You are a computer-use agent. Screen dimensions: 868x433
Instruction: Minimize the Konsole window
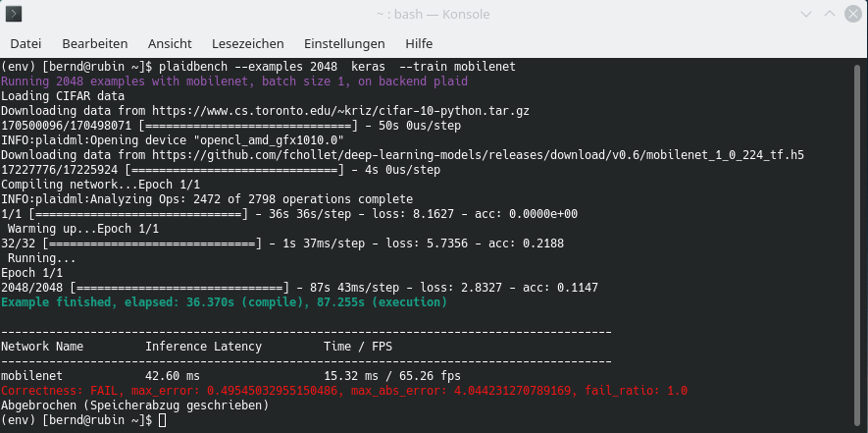[806, 14]
